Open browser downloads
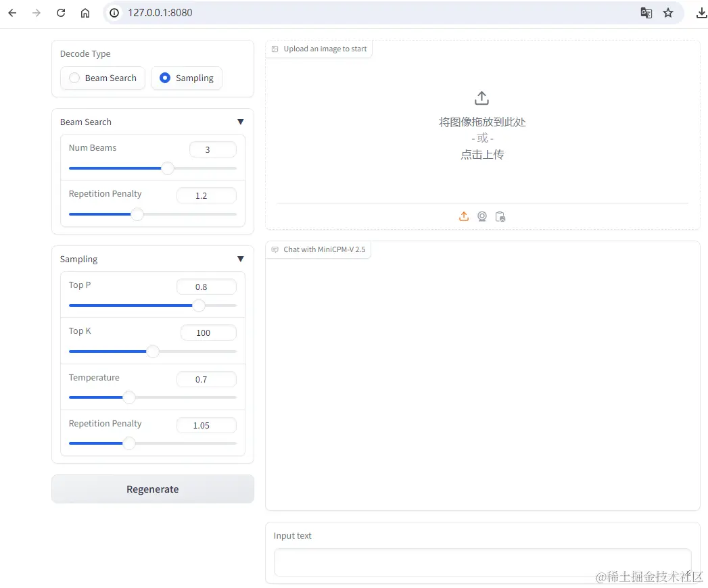 (x=701, y=13)
